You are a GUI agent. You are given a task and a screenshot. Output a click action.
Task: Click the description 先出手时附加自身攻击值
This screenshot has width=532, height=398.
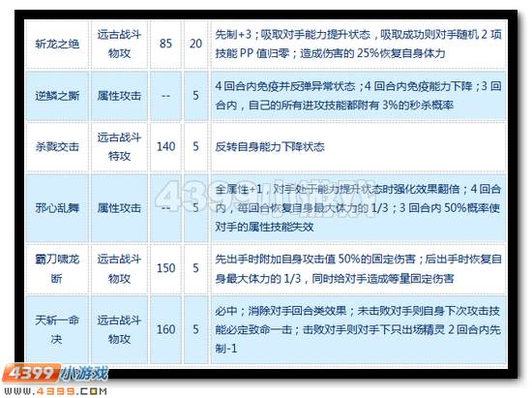(x=358, y=268)
